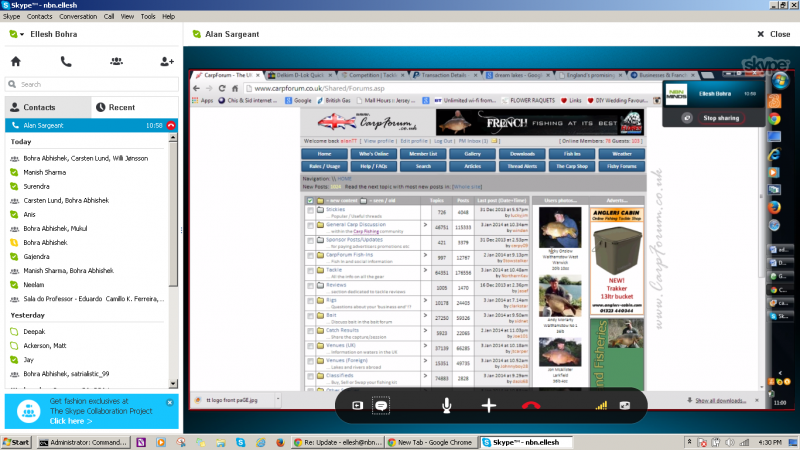Viewport: 800px width, 450px height.
Task: Check the Classifieds forum checkbox
Action: click(310, 377)
